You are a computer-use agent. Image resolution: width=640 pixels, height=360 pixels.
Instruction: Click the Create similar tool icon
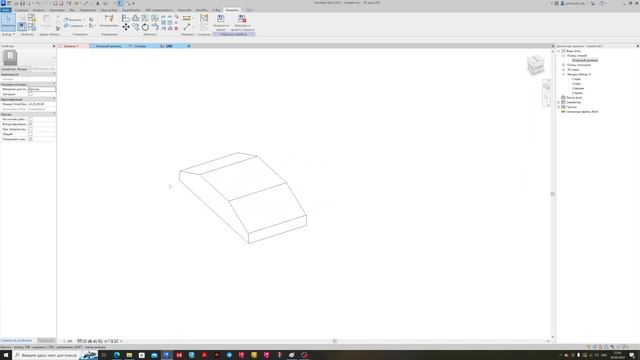pyautogui.click(x=204, y=18)
